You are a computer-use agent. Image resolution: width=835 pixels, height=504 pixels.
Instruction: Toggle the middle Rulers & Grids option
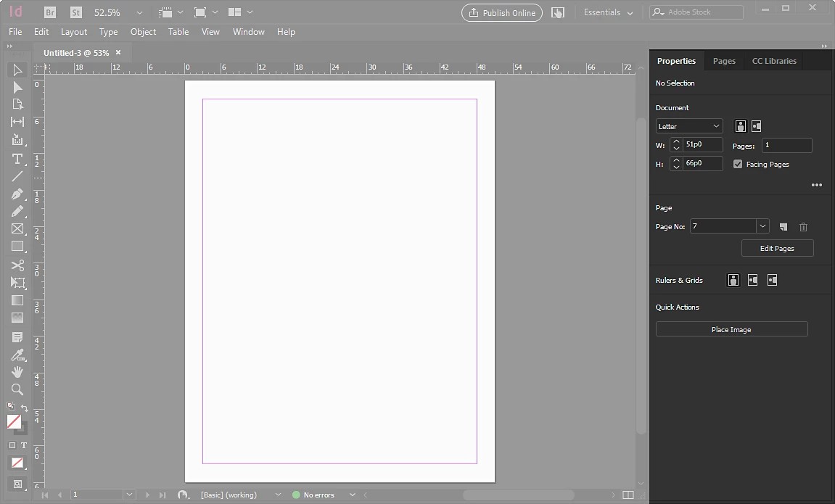[x=752, y=280]
